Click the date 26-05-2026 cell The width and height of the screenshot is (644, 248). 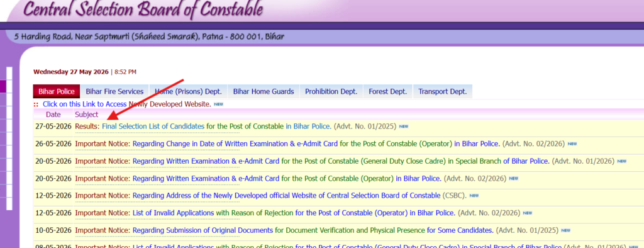pos(53,144)
